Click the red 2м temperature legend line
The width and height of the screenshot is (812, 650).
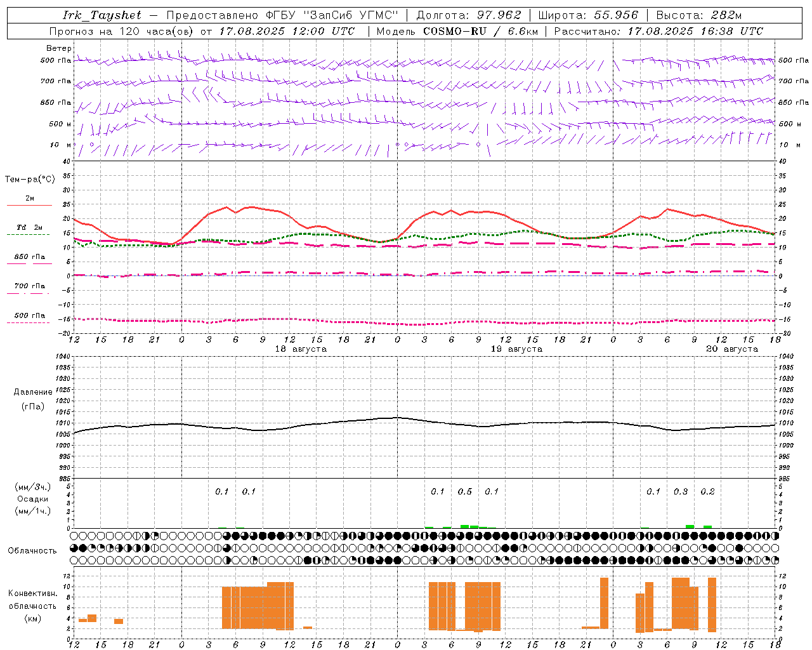29,205
